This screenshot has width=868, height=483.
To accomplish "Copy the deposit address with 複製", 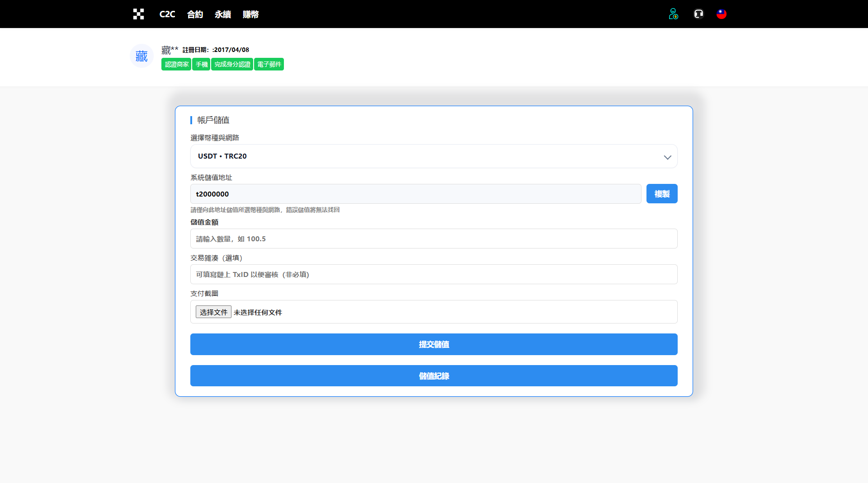I will click(x=661, y=194).
